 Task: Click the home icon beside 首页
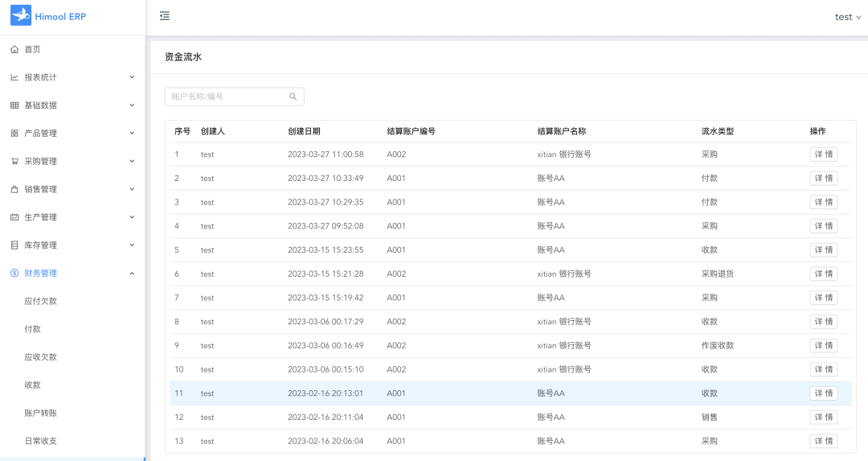click(x=14, y=49)
